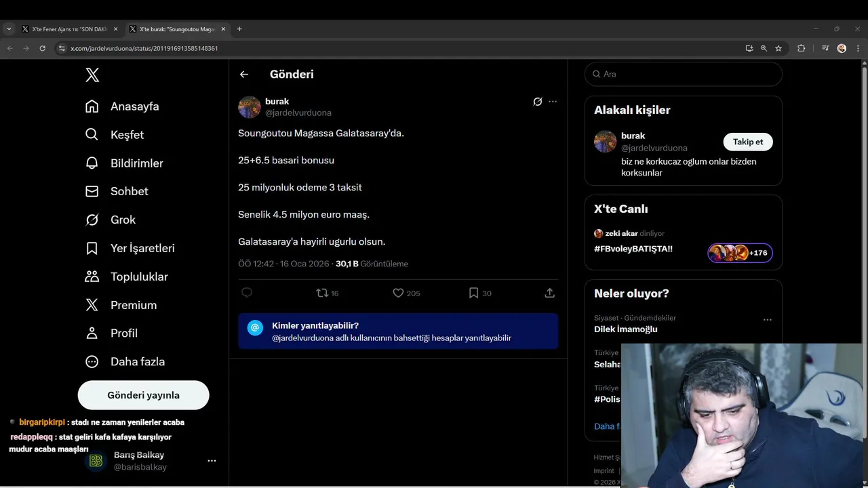Click the install app icon in address bar
868x488 pixels.
pyautogui.click(x=749, y=48)
